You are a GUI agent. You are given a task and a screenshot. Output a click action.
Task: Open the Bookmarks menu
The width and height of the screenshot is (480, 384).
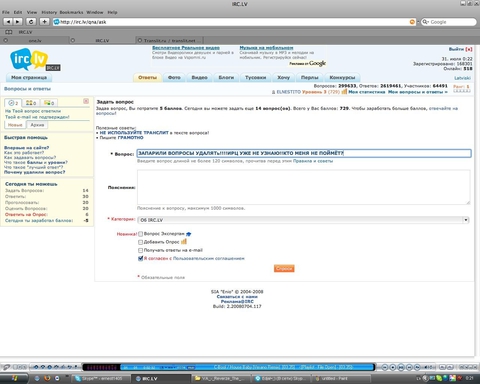pyautogui.click(x=71, y=12)
